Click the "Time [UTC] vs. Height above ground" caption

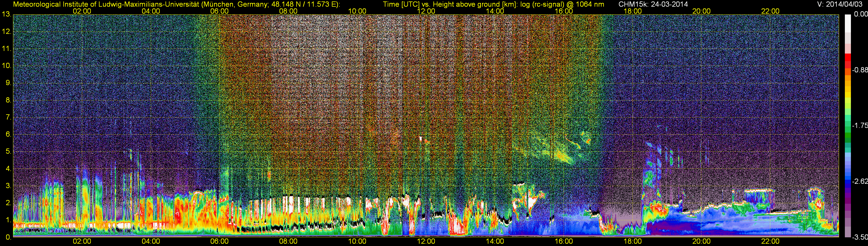(x=493, y=4)
